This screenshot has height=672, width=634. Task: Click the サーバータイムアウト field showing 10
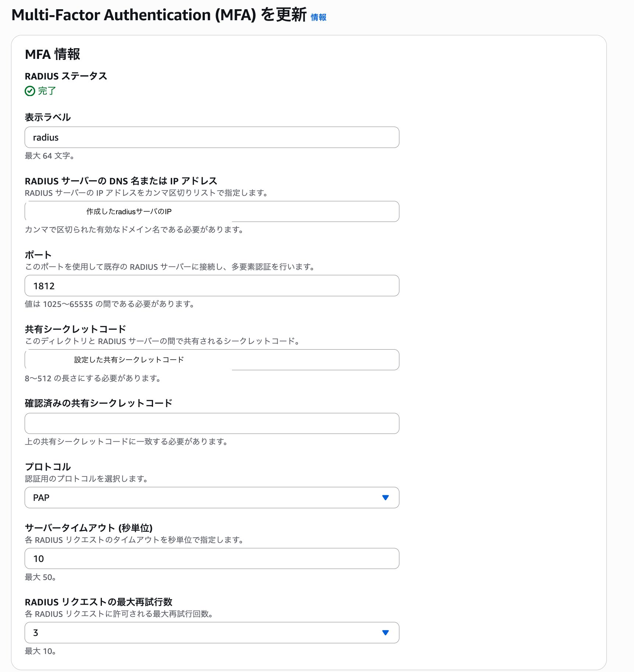211,559
